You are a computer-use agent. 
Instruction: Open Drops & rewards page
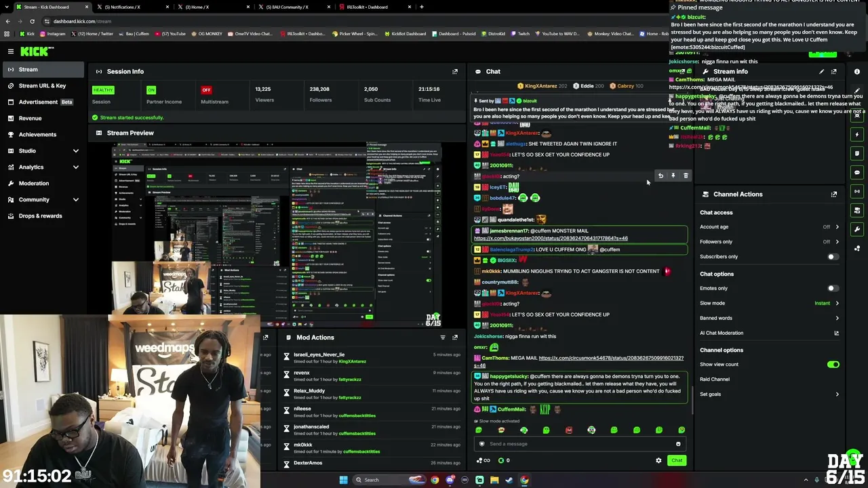point(43,216)
